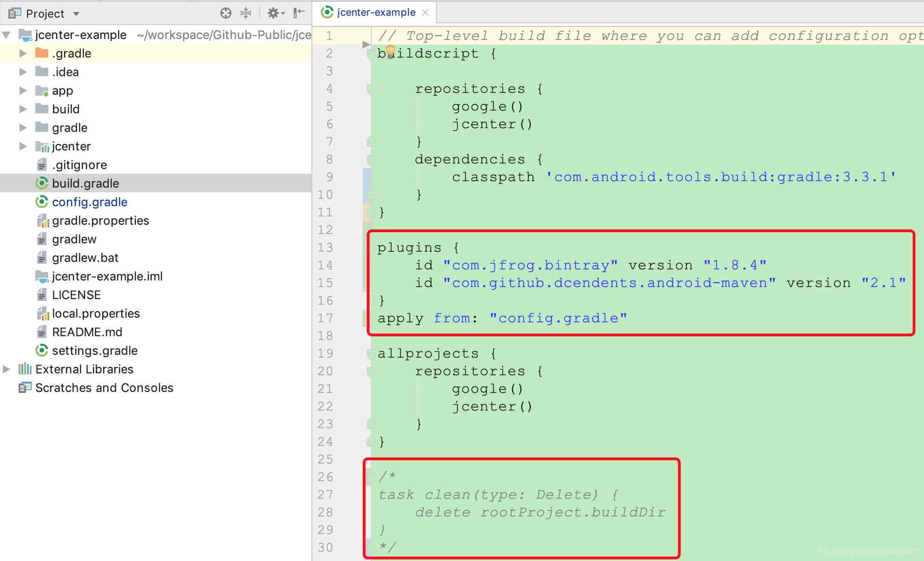Click version string "2.1"
The height and width of the screenshot is (561, 924).
(x=884, y=283)
